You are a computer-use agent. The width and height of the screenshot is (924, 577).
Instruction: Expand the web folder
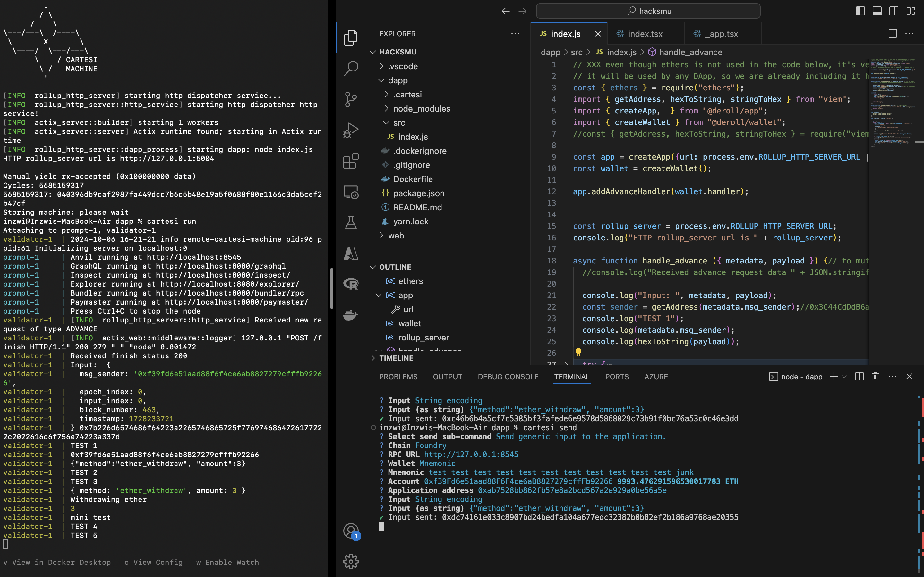pyautogui.click(x=396, y=236)
